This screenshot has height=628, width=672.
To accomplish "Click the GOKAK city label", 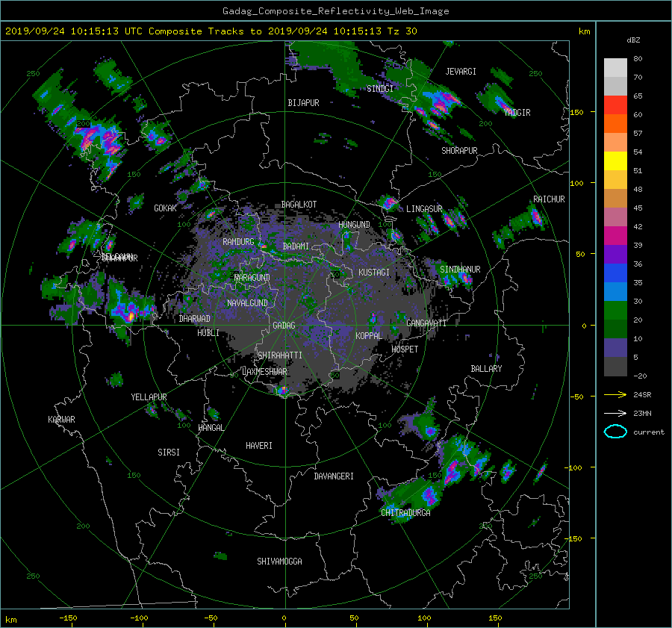I will tap(165, 208).
